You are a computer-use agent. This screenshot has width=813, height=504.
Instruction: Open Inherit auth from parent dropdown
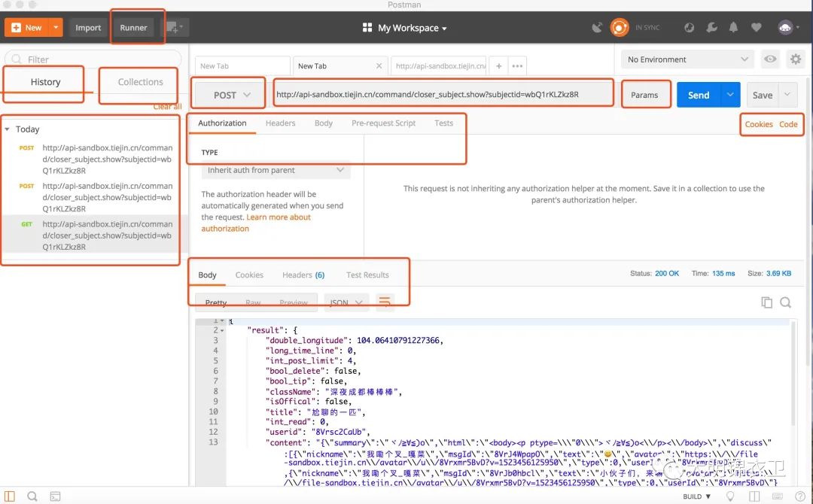[x=276, y=170]
